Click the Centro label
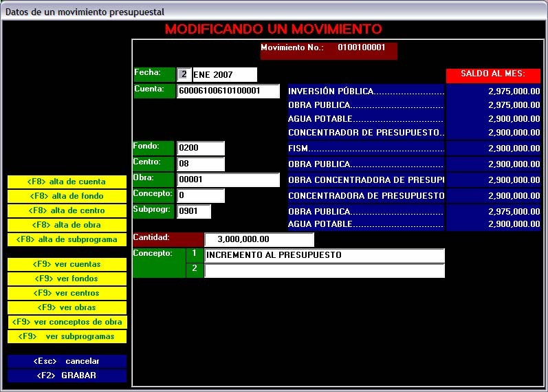 (x=153, y=164)
